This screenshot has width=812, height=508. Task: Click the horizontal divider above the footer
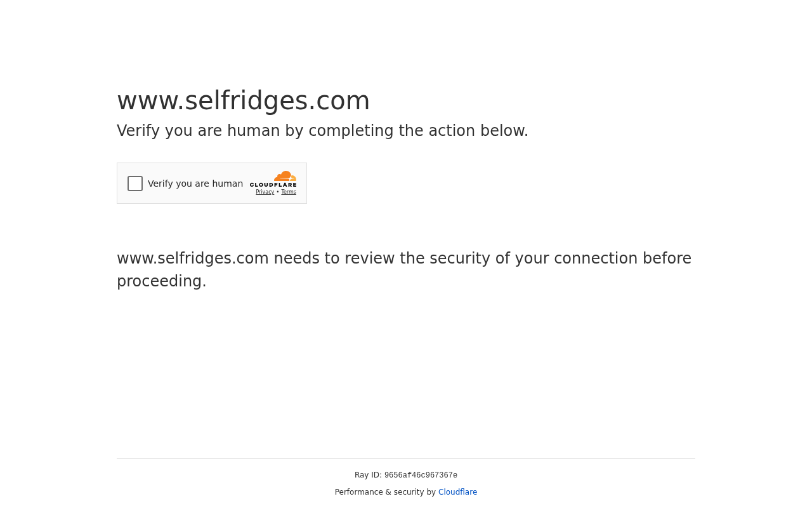pos(406,458)
